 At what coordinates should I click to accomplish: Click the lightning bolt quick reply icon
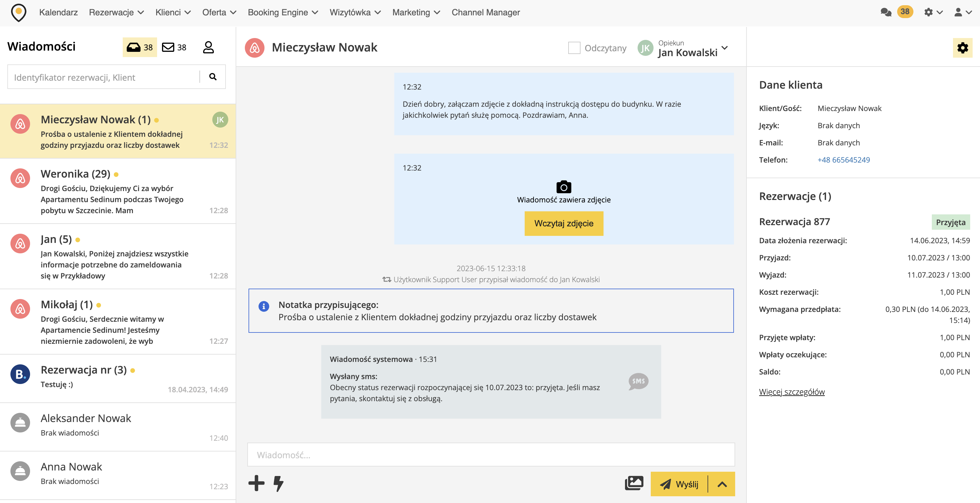coord(279,483)
